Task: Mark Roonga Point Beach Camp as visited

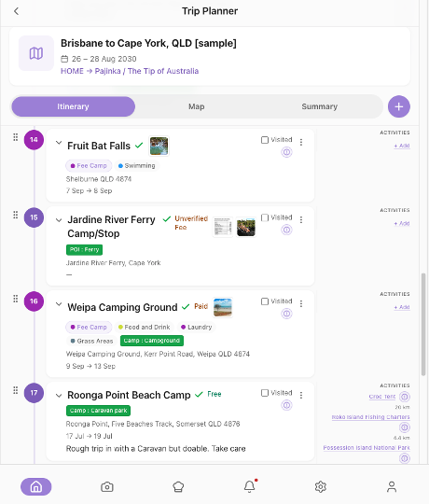Action: (x=265, y=393)
